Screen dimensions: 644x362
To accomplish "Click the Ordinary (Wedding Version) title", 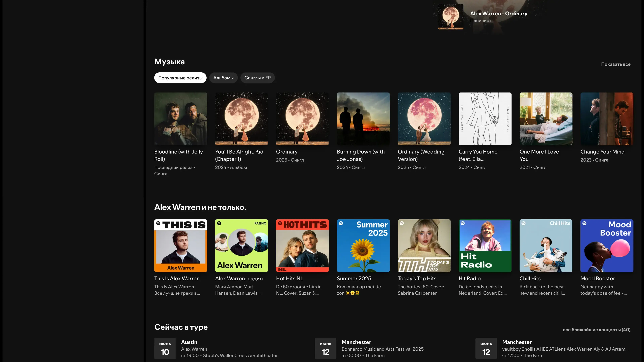I will pyautogui.click(x=421, y=155).
